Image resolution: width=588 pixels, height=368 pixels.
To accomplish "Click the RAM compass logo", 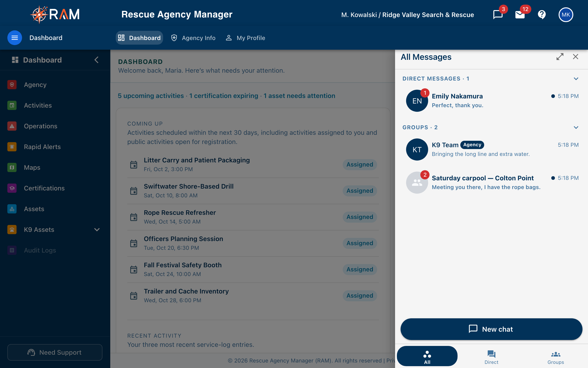I will click(55, 14).
